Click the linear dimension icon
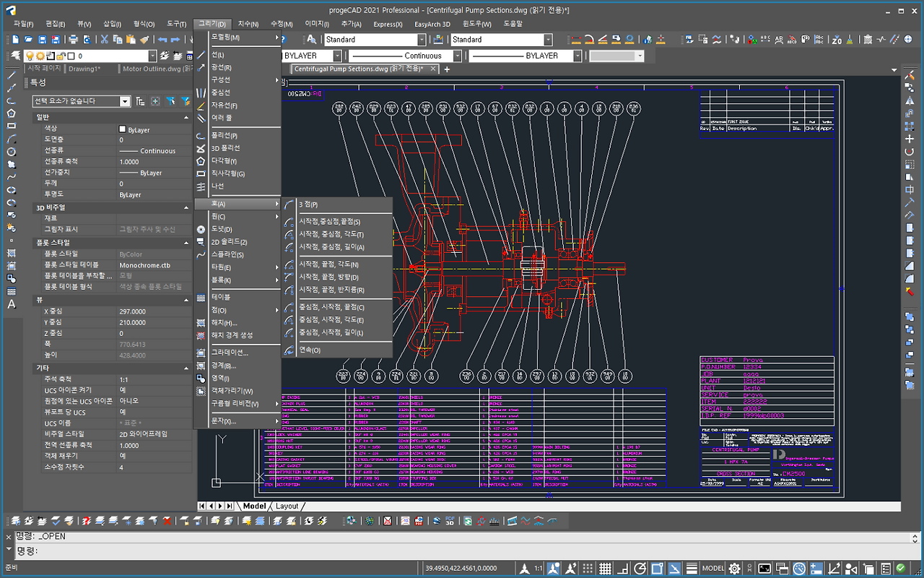The image size is (924, 578). point(575,40)
